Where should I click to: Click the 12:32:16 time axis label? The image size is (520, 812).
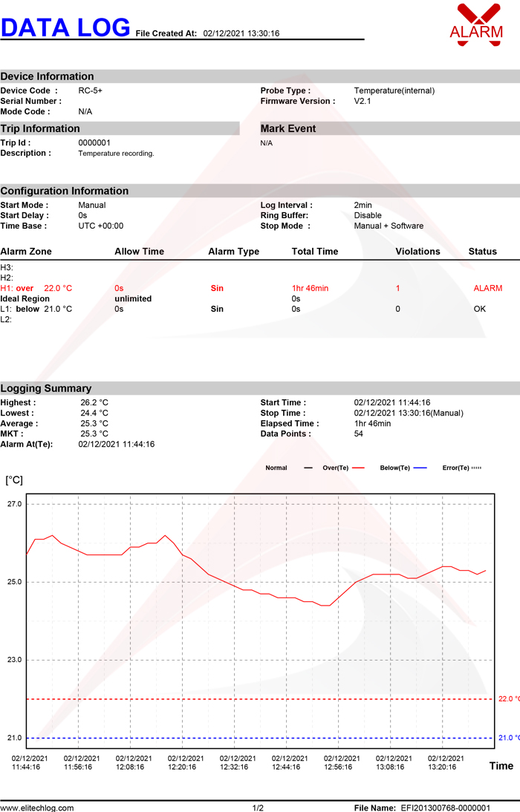[x=234, y=767]
